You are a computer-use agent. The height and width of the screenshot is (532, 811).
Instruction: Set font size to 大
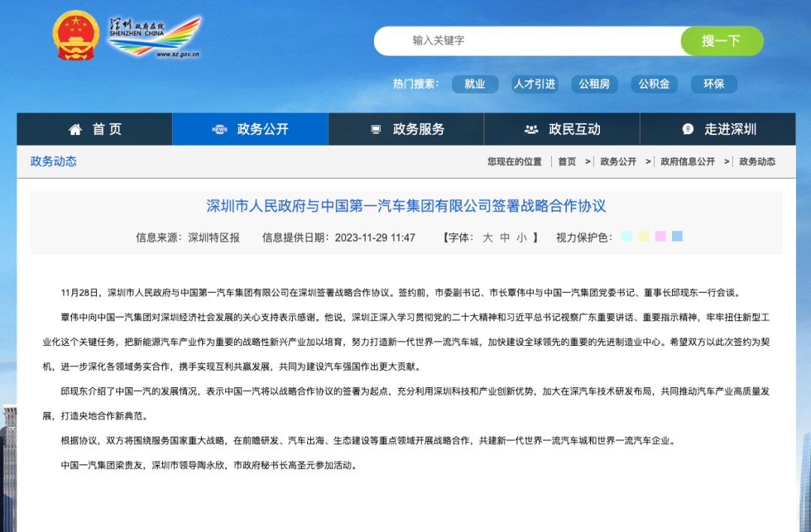click(487, 238)
